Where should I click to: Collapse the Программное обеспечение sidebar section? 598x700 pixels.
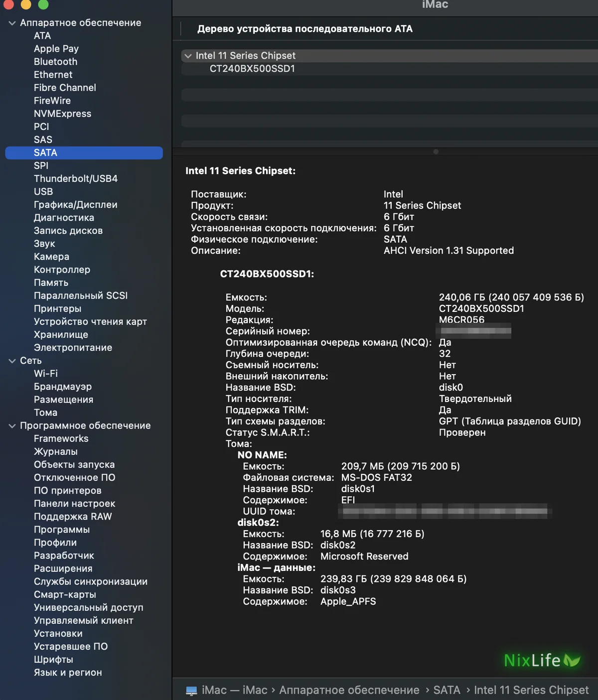click(12, 426)
